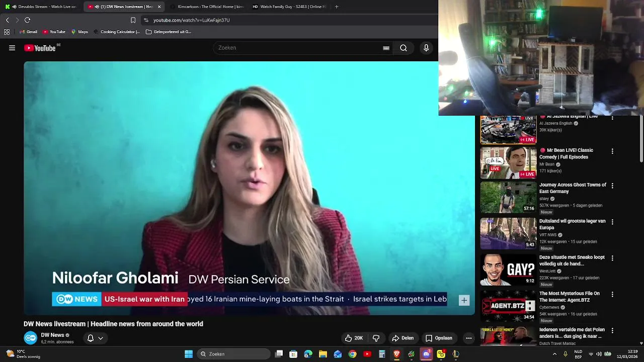Screen dimensions: 644x362
Task: Open the Dutch Travel Maniac video title
Action: [x=572, y=333]
